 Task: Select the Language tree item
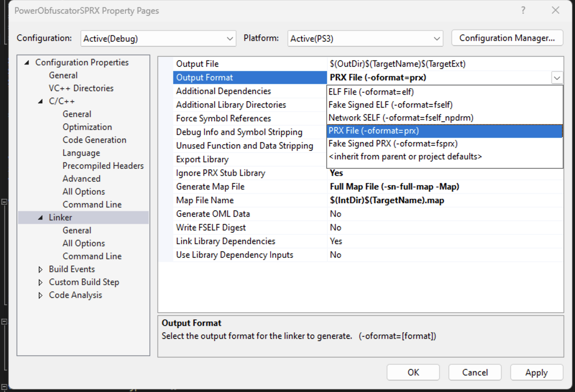click(81, 153)
